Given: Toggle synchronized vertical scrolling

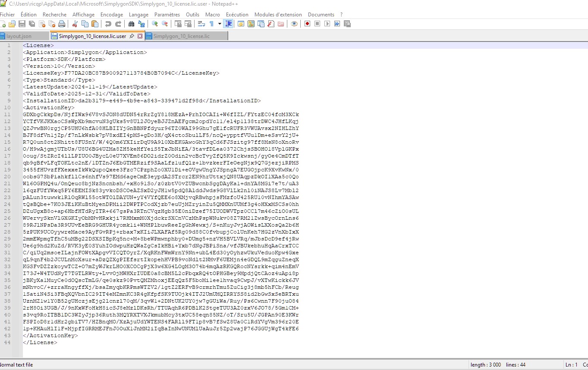Looking at the screenshot, I should click(178, 24).
